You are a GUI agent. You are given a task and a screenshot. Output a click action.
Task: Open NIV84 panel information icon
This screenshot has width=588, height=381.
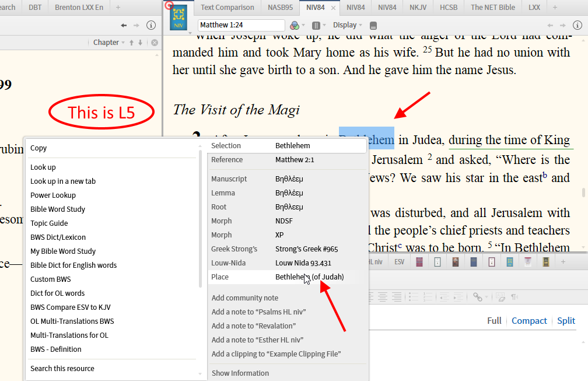577,25
